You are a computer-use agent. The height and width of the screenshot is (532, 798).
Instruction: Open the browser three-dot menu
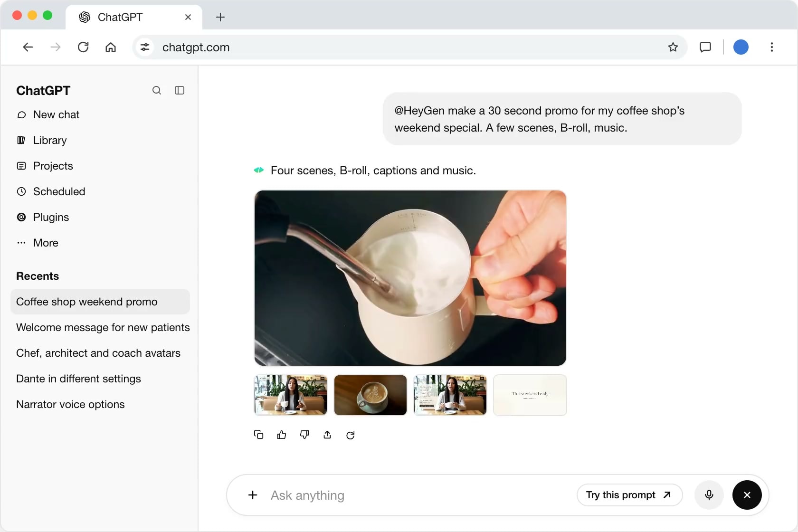point(772,47)
